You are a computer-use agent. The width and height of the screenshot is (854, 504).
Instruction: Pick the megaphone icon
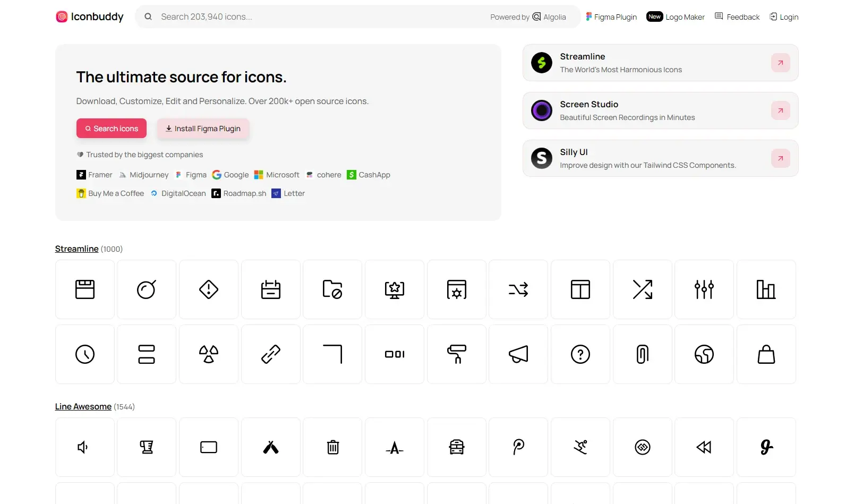(518, 354)
